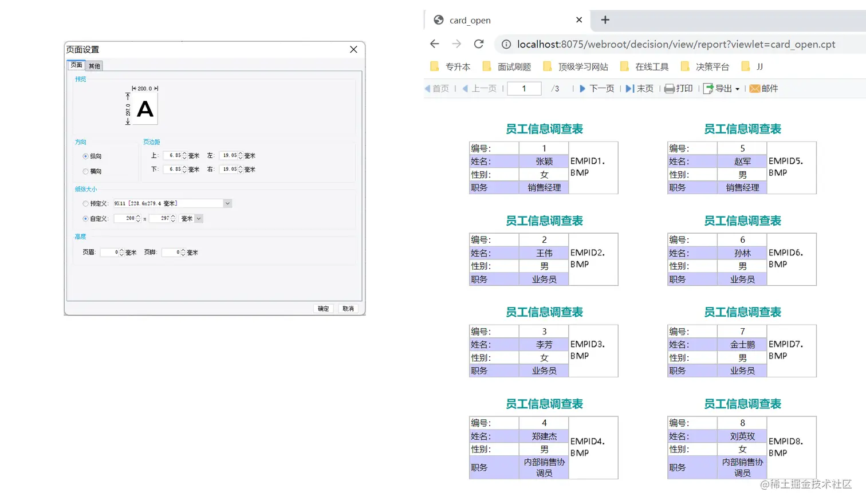Viewport: 866px width, 504px height.
Task: Switch to the card_open tab
Action: [x=507, y=20]
